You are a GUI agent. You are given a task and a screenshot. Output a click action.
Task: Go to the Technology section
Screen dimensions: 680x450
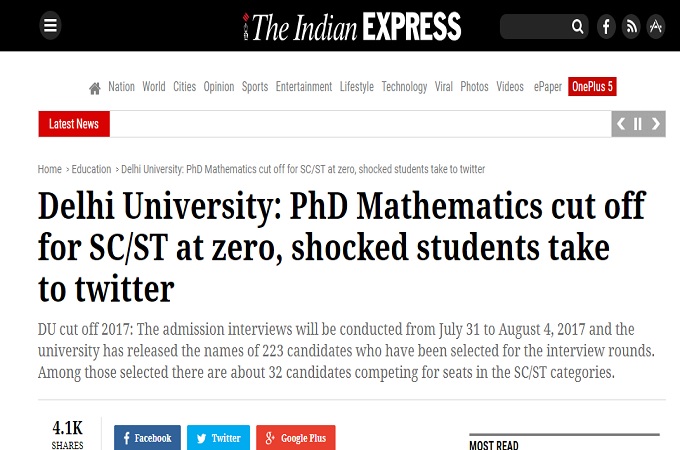pyautogui.click(x=404, y=87)
